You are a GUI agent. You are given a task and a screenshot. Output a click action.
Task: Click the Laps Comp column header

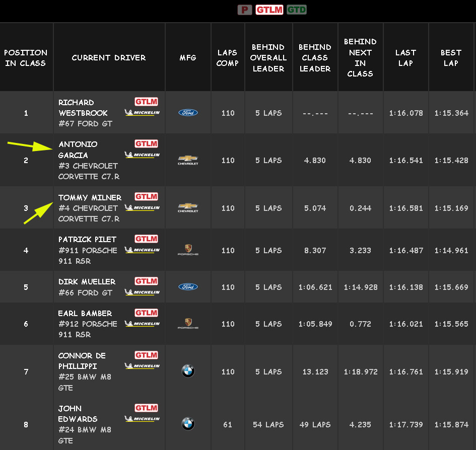pos(227,58)
